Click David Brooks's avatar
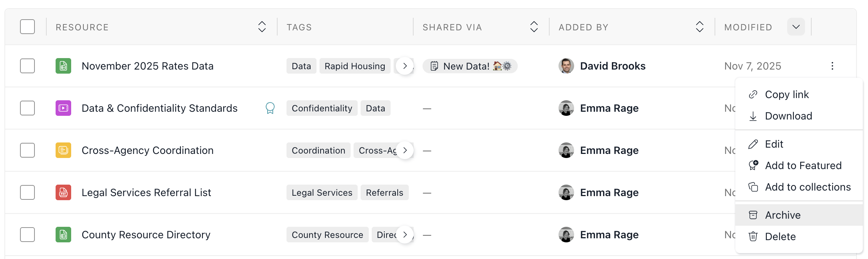Viewport: 868px width, 259px height. pyautogui.click(x=566, y=66)
